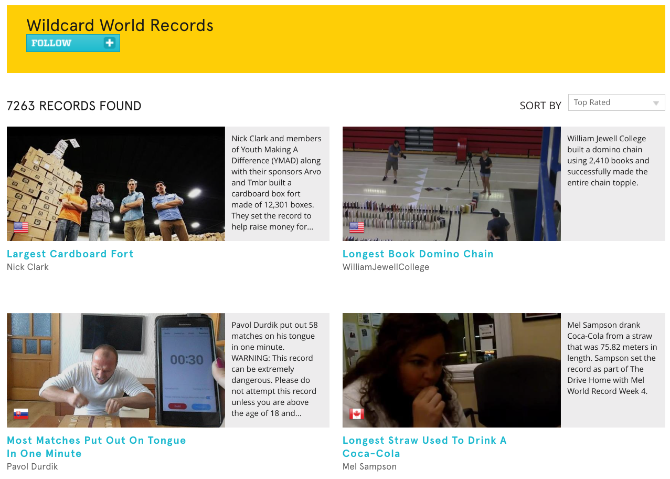Click the plus icon on Follow button

109,43
